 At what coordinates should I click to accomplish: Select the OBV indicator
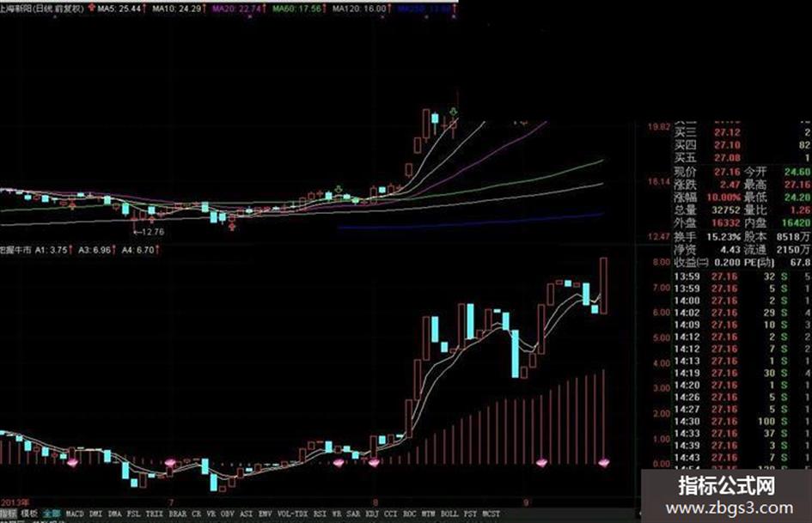(x=228, y=514)
